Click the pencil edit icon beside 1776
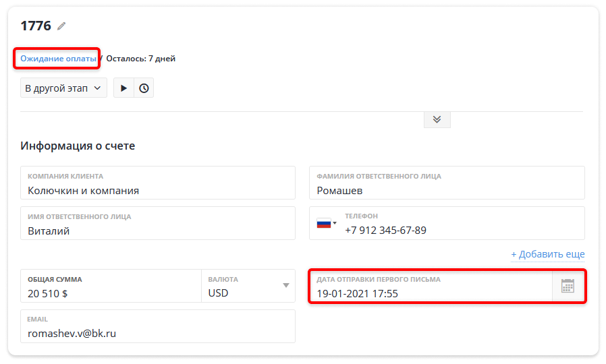 tap(61, 26)
